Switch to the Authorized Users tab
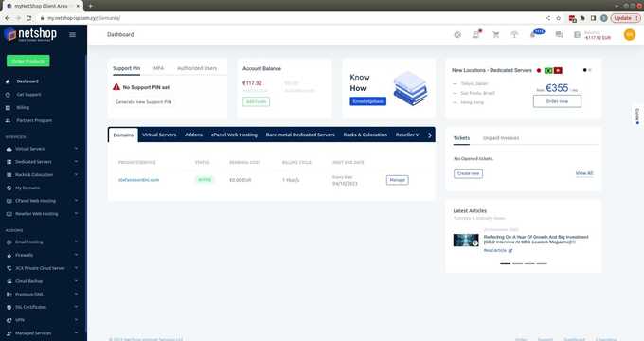Viewport: 644px width, 341px height. pos(197,68)
